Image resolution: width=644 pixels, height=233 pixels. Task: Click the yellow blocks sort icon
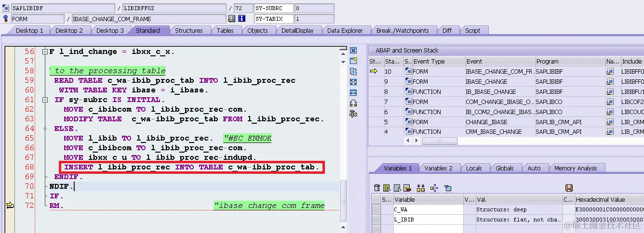420,188
